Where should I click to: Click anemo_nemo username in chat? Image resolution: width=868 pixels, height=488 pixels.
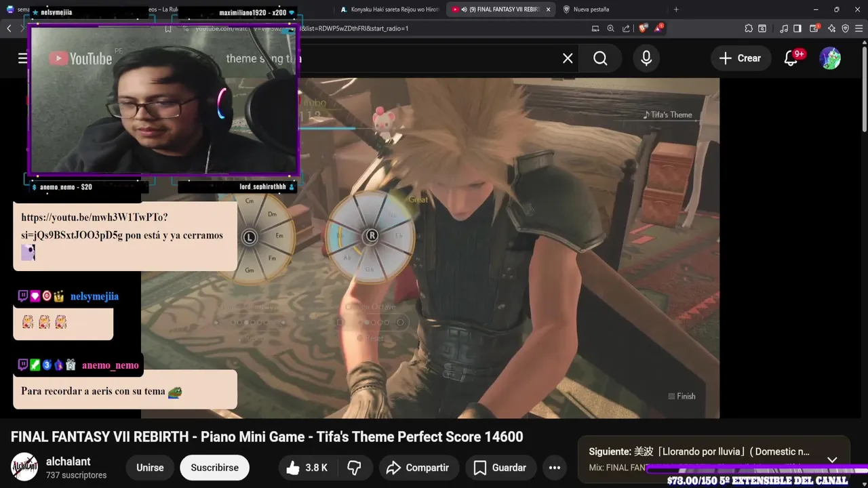110,365
